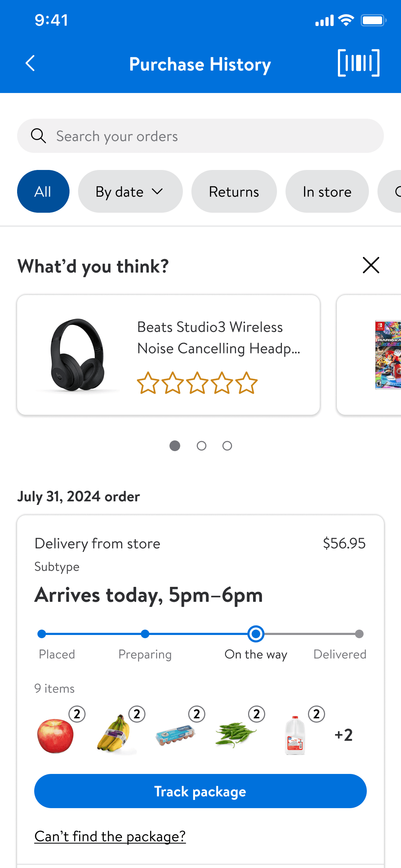
Task: Go to second review carousel page dot
Action: (201, 446)
